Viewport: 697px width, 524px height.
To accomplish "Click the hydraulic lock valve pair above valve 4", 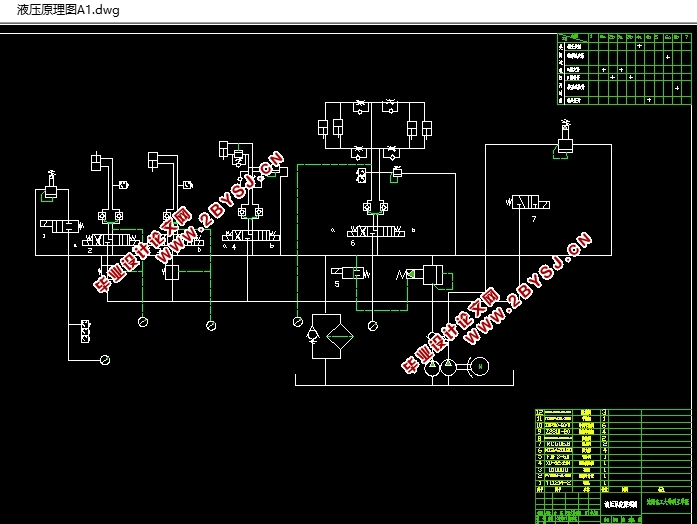I will [x=250, y=212].
